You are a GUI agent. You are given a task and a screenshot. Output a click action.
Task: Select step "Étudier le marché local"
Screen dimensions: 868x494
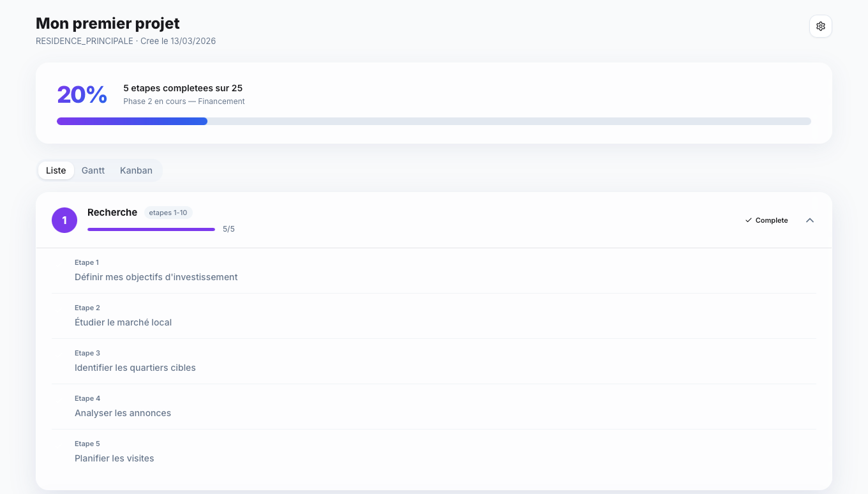123,322
